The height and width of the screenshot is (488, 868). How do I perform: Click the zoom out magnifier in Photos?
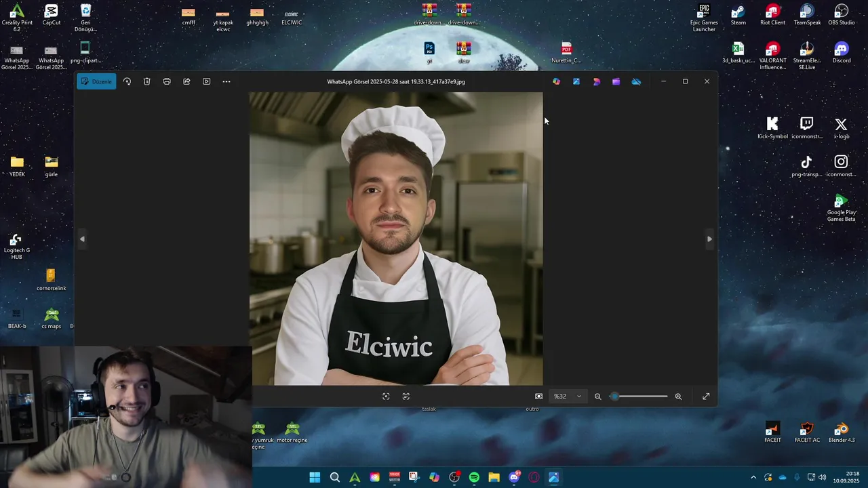click(598, 396)
